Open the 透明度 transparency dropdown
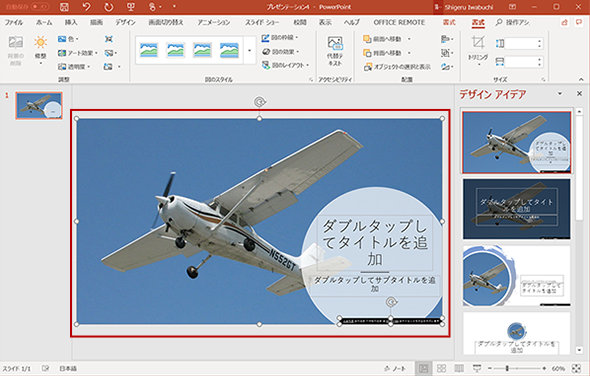 [74, 67]
